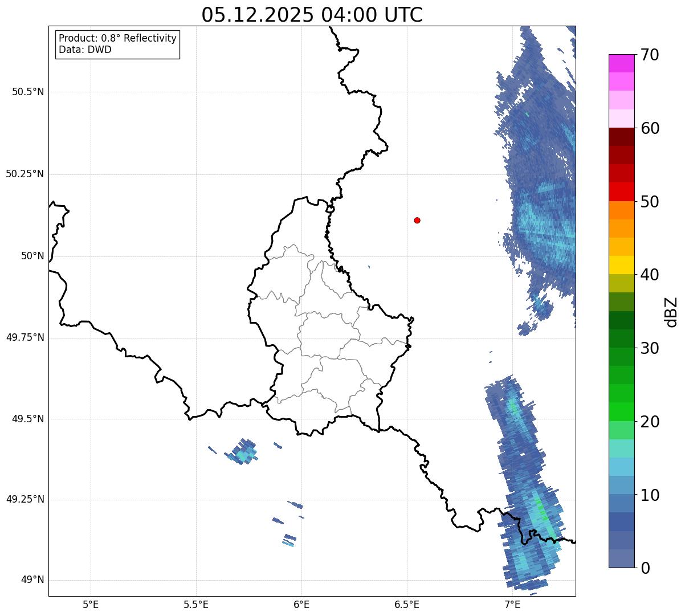This screenshot has height=616, width=685.
Task: Click the latitude label 49.75°N
Action: (x=25, y=337)
